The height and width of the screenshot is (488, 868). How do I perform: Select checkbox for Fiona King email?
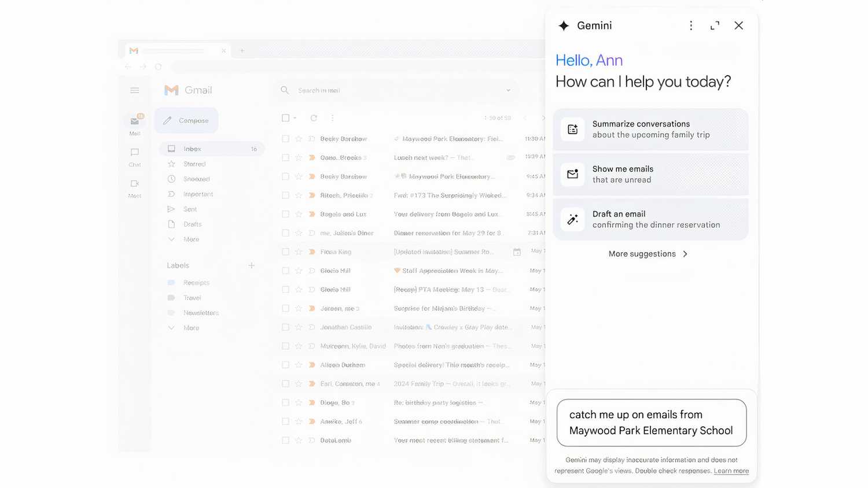(285, 252)
